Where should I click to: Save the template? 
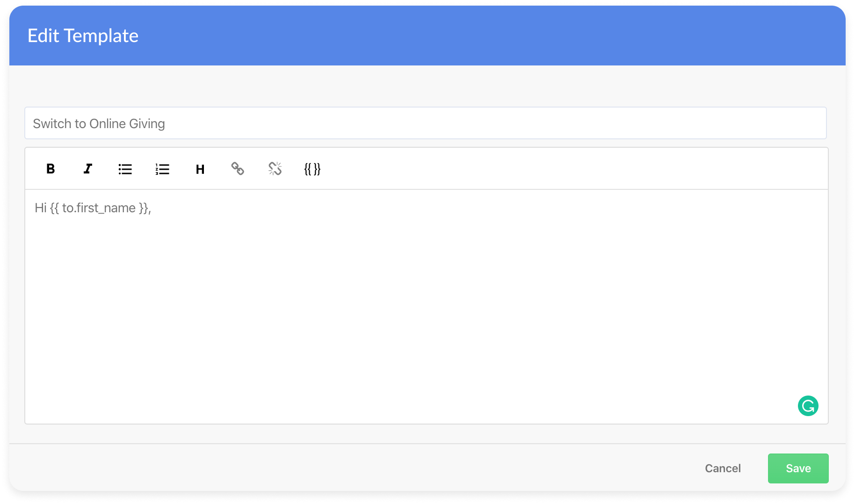tap(798, 468)
